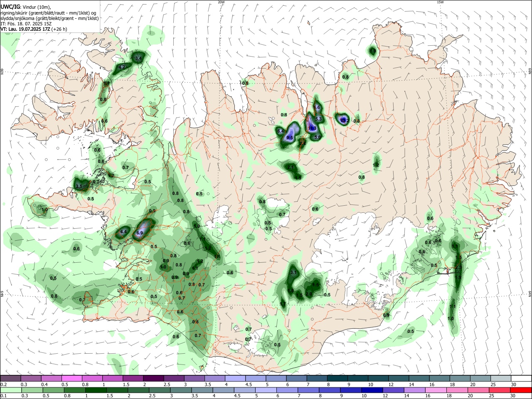The width and height of the screenshot is (532, 399).
Task: Click the 9.5 precipitation value on the map
Action: click(290, 138)
